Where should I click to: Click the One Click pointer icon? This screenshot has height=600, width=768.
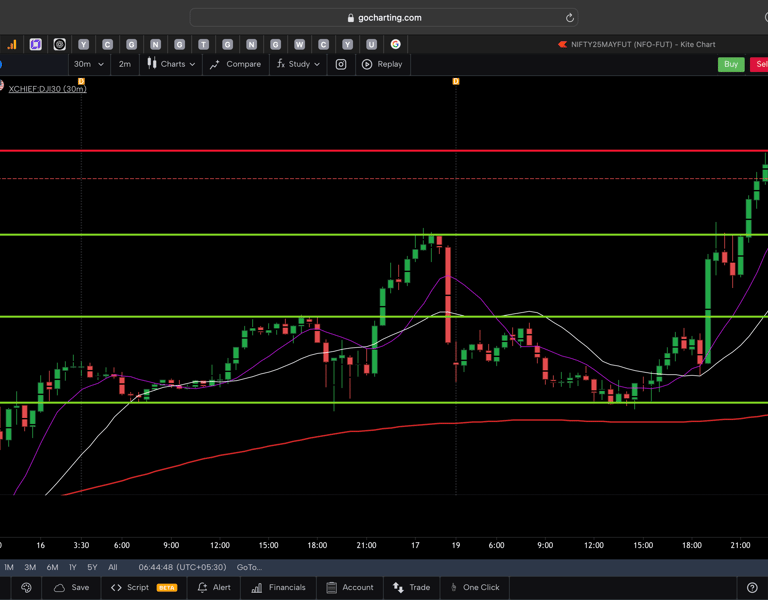[x=454, y=588]
